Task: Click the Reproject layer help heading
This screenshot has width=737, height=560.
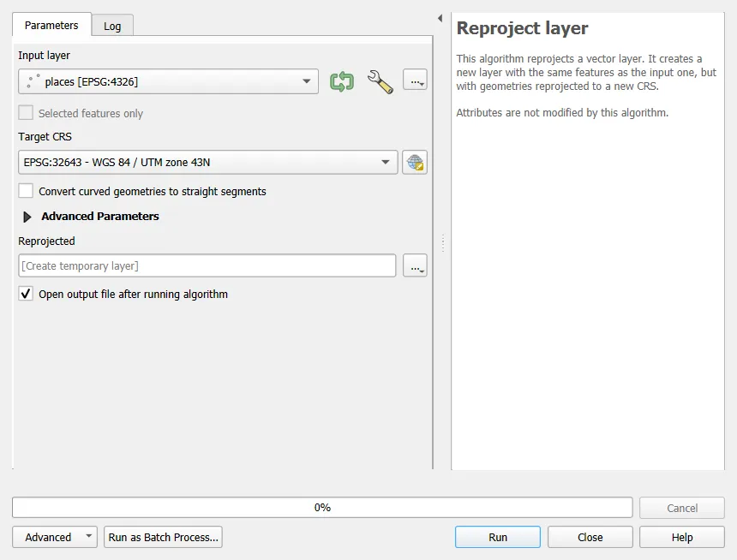Action: (x=522, y=28)
